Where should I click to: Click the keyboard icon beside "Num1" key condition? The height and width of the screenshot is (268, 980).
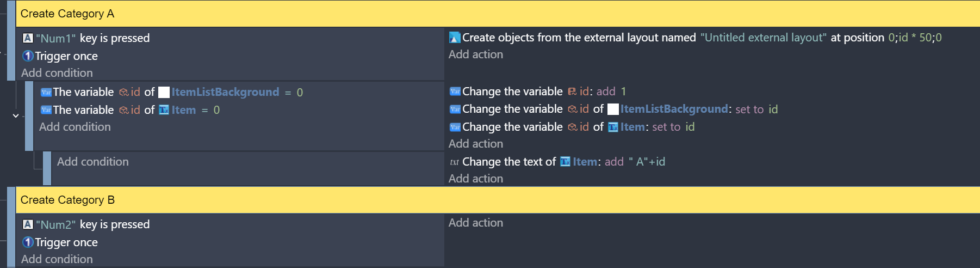point(28,38)
